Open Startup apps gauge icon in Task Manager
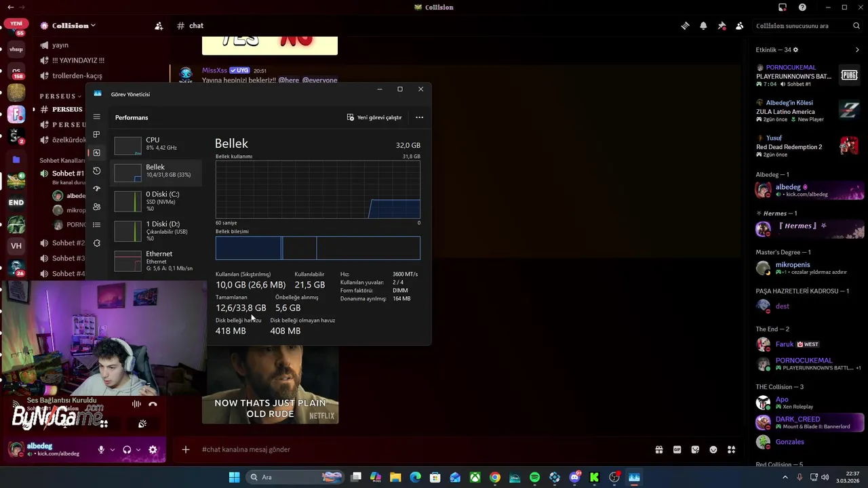Viewport: 868px width, 488px height. (97, 188)
